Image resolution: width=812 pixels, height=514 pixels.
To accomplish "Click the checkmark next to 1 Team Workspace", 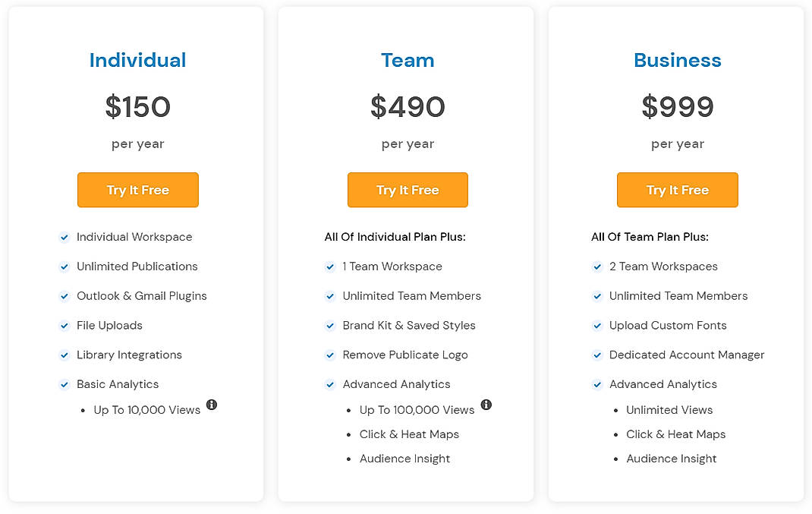I will tap(331, 266).
